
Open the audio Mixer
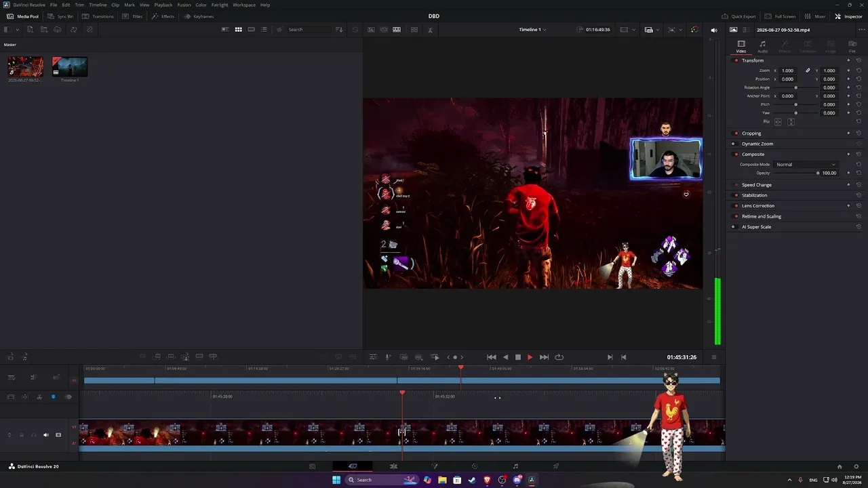(814, 16)
